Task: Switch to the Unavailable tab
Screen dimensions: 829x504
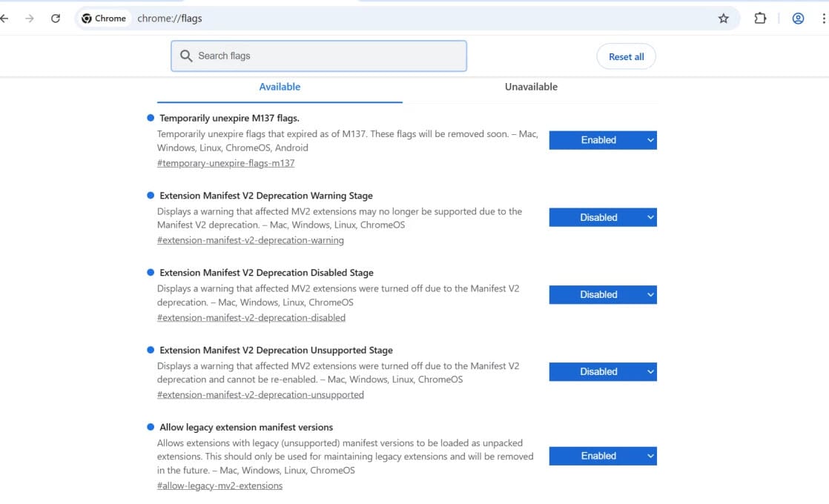Action: click(x=531, y=87)
